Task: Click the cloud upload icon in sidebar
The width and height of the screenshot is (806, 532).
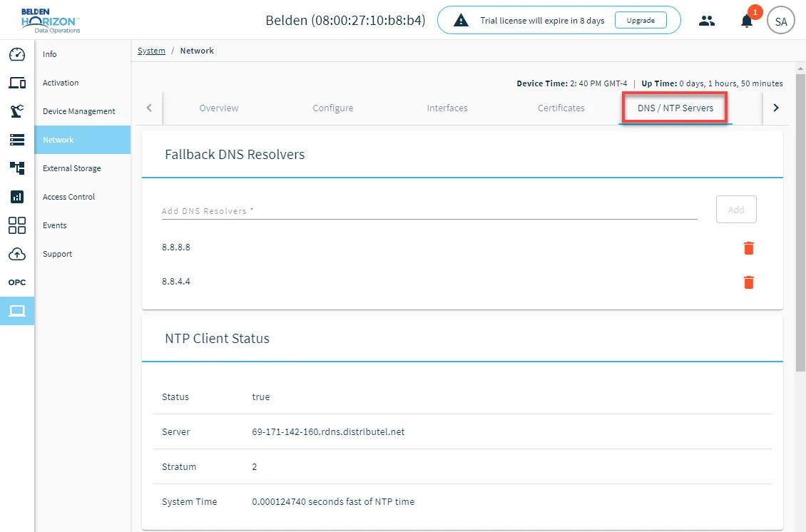Action: click(17, 254)
